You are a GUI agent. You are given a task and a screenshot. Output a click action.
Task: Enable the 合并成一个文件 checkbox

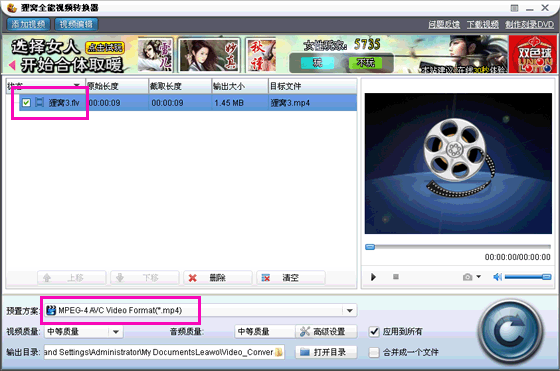(374, 352)
